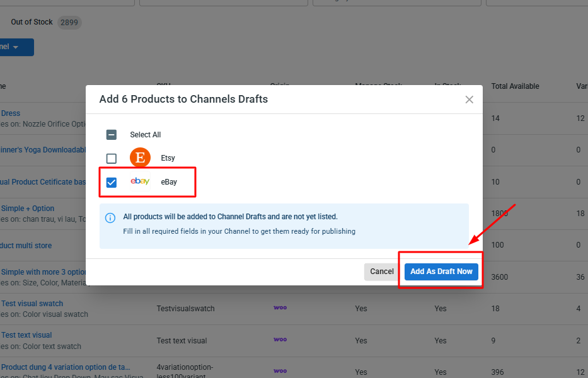Open the Yoga Downloadable product link
The width and height of the screenshot is (588, 378).
point(43,150)
